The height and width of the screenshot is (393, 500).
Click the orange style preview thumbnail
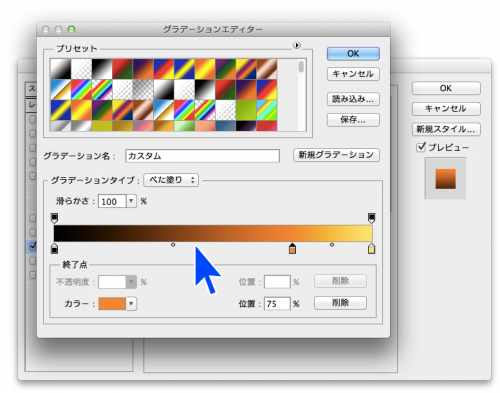click(445, 179)
